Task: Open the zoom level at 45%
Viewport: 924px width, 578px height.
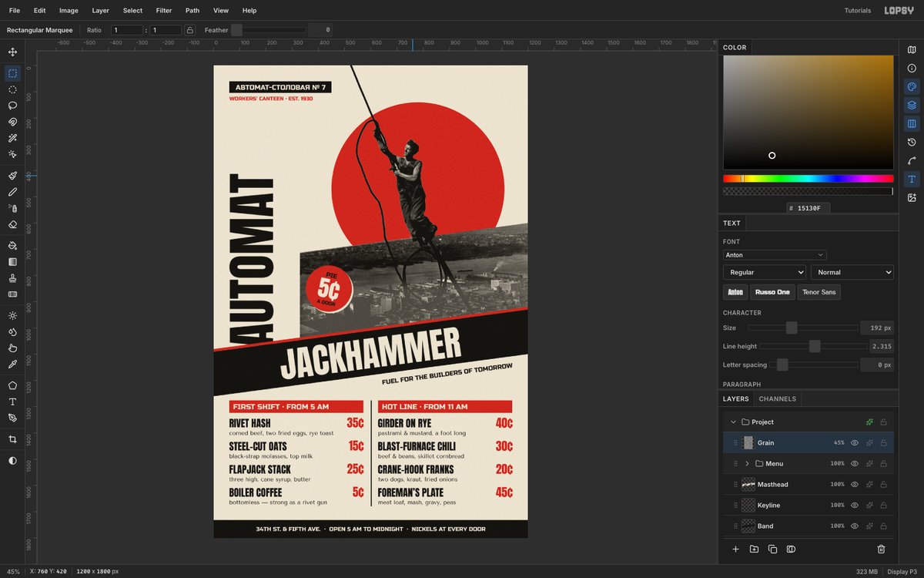Action: click(x=13, y=572)
